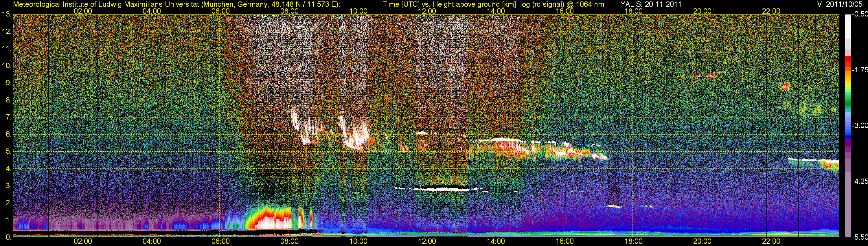Viewport: 868px width, 246px height.
Task: Click the '20:00' label on the top time axis
Action: pos(702,11)
